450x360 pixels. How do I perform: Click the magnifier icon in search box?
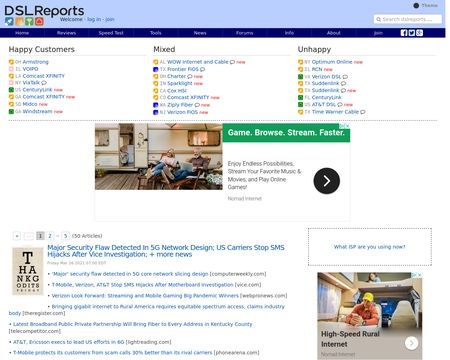(x=378, y=19)
